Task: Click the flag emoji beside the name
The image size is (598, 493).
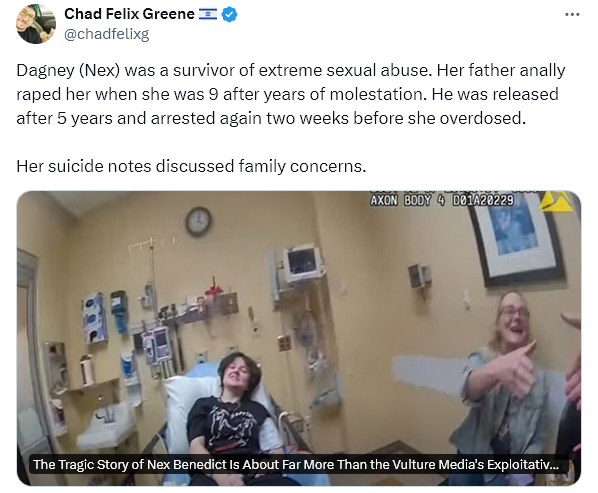Action: coord(208,14)
